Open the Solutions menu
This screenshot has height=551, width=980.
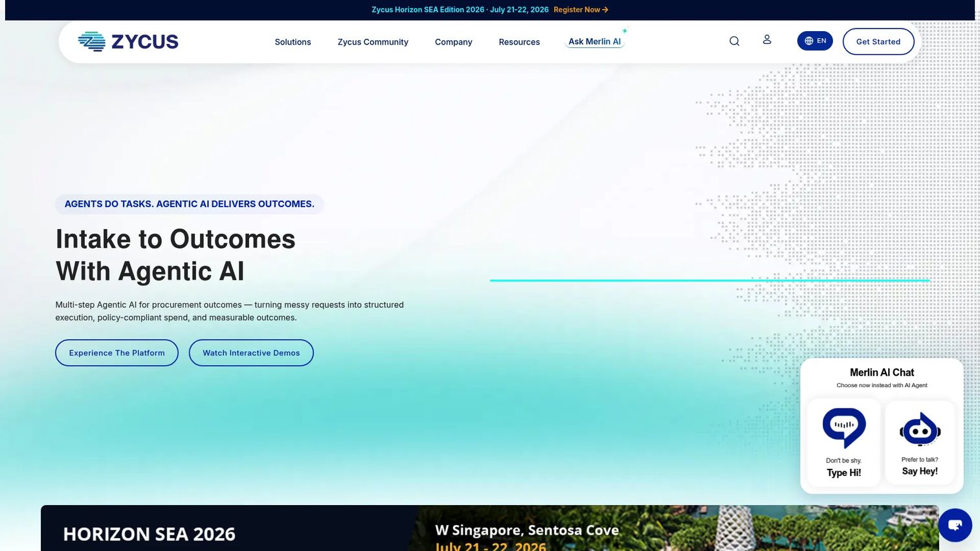coord(293,42)
